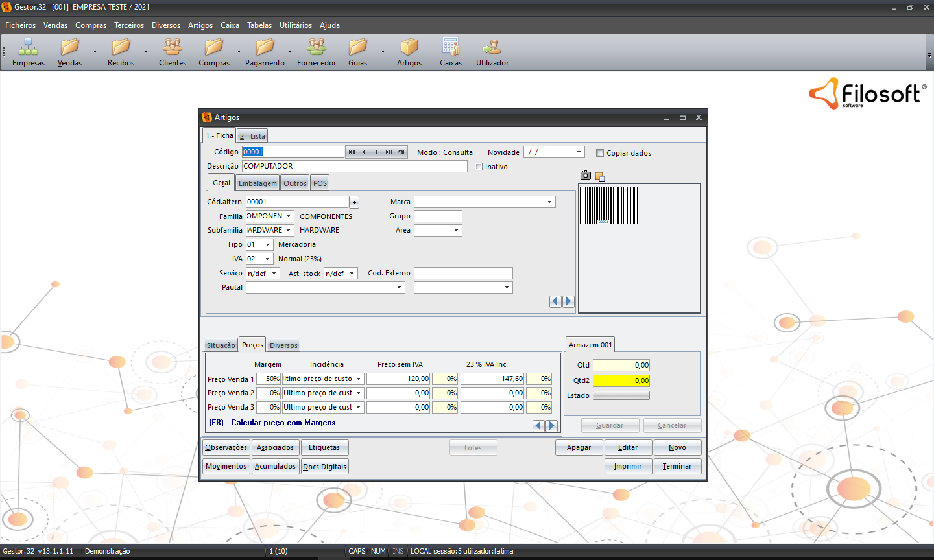
Task: Click the camera icon above barcode
Action: tap(585, 176)
